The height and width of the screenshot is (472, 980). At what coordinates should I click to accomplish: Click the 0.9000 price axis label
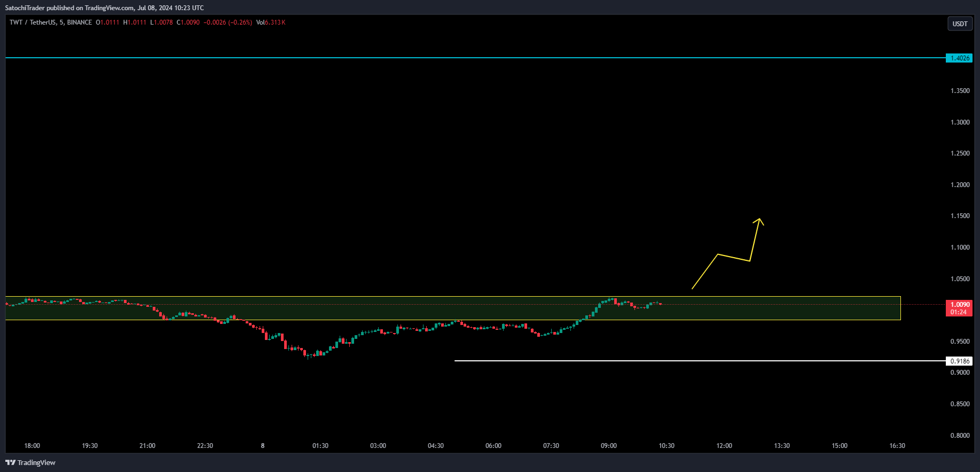coord(960,373)
